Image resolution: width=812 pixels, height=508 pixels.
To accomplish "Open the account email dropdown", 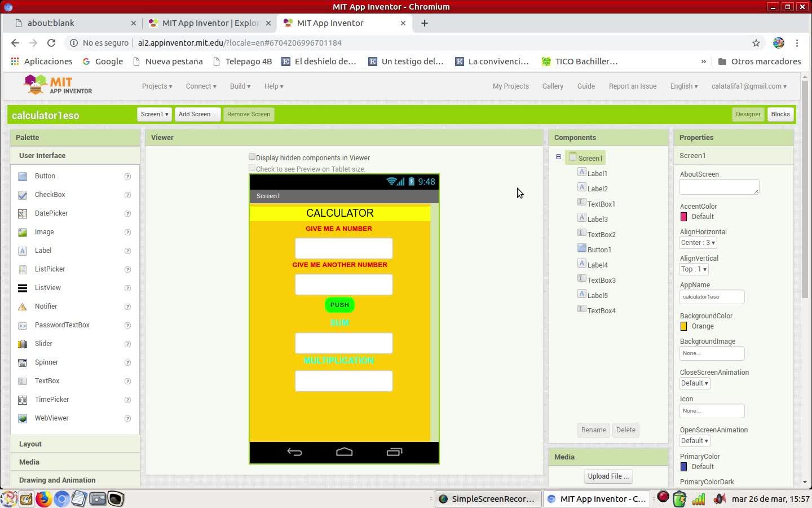I will (x=749, y=86).
